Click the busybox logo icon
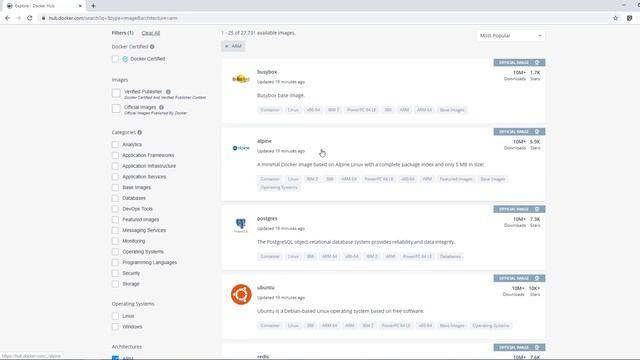The width and height of the screenshot is (640, 360). click(241, 79)
